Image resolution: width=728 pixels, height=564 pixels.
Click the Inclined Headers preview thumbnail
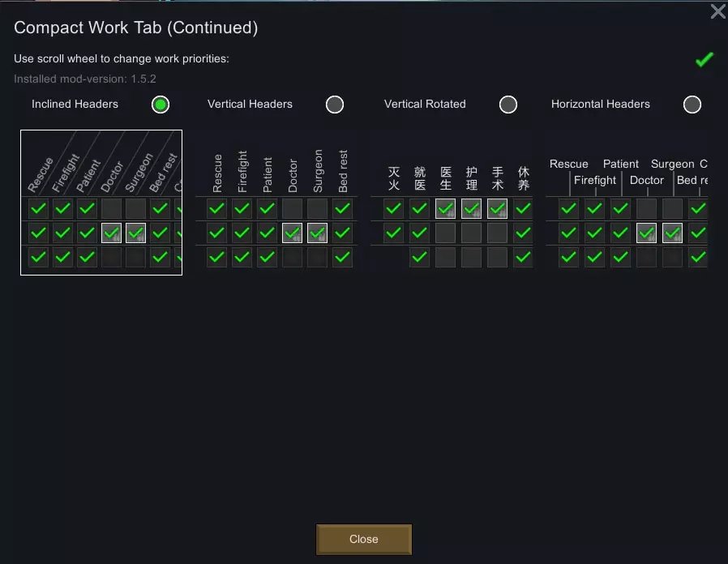coord(101,203)
